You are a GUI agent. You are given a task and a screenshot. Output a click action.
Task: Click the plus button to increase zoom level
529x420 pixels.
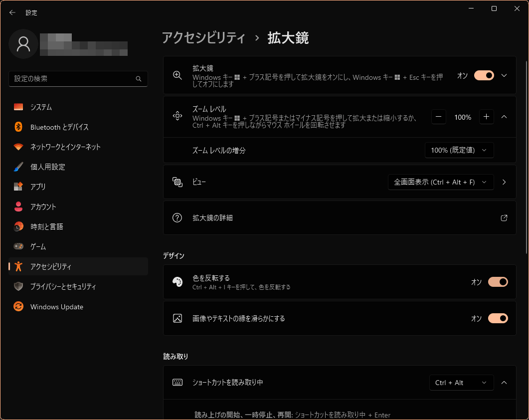[487, 117]
